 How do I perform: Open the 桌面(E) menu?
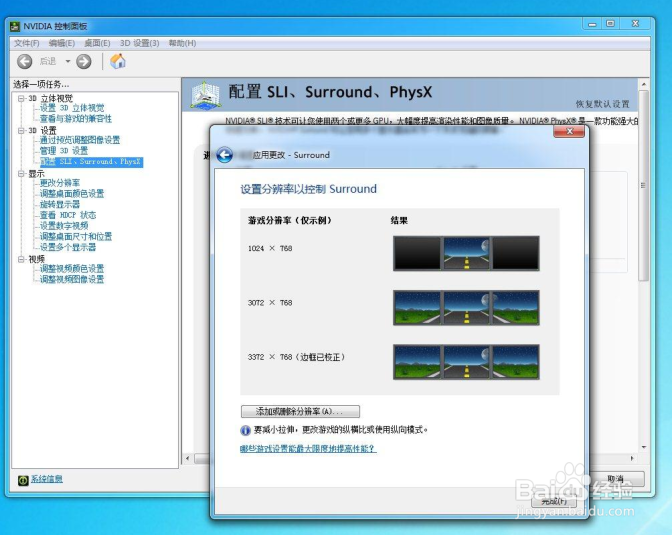(x=97, y=43)
